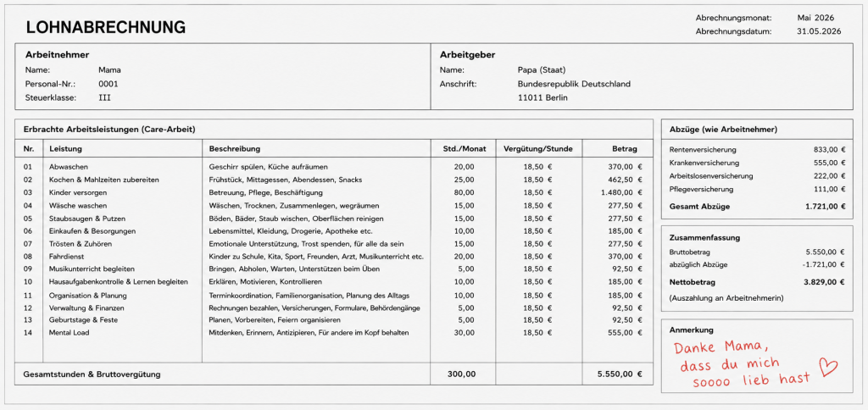868x410 pixels.
Task: Select description Betreuung, Pflege, Beschäftigung
Action: (265, 192)
